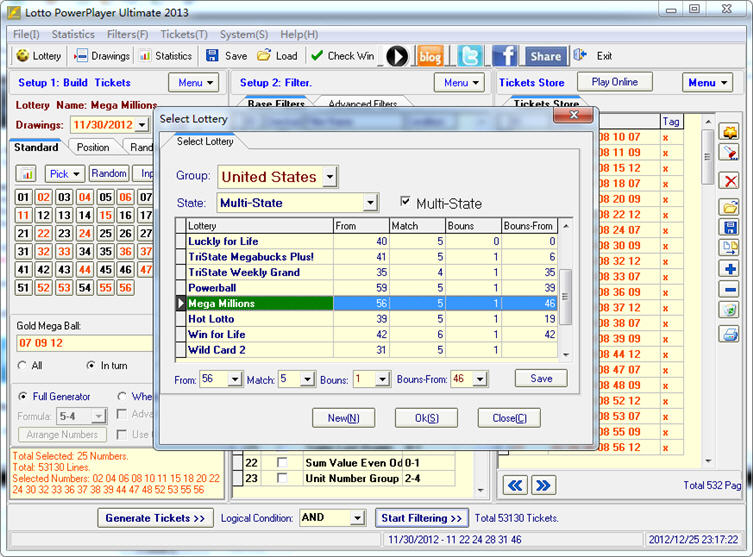Open Drawings from the toolbar
This screenshot has width=753, height=557.
80,56
